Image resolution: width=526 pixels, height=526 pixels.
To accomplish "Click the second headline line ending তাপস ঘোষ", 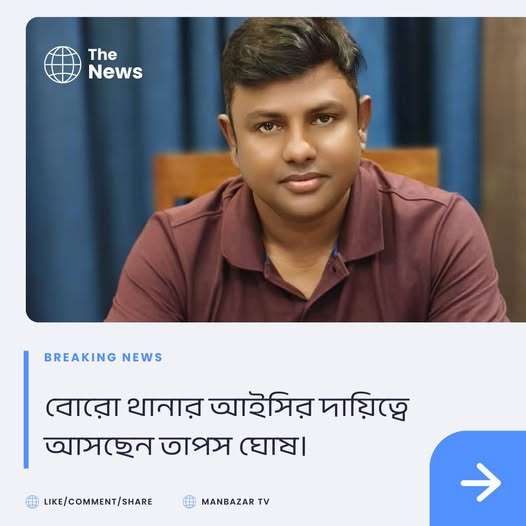I will click(175, 446).
